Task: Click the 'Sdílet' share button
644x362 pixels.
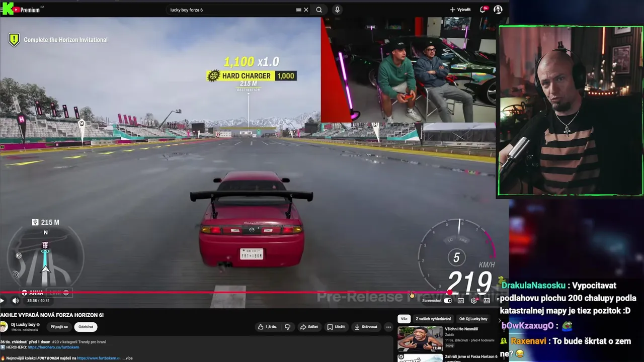Action: 309,327
